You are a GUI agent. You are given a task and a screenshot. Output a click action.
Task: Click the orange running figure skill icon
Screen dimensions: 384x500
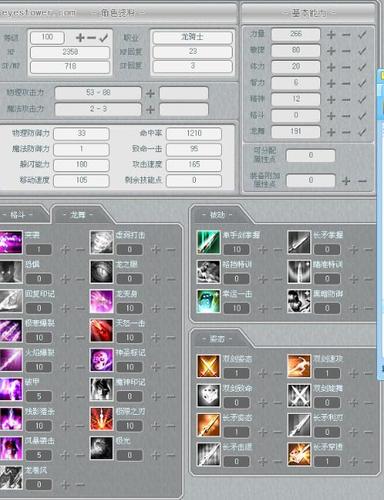coord(299,366)
